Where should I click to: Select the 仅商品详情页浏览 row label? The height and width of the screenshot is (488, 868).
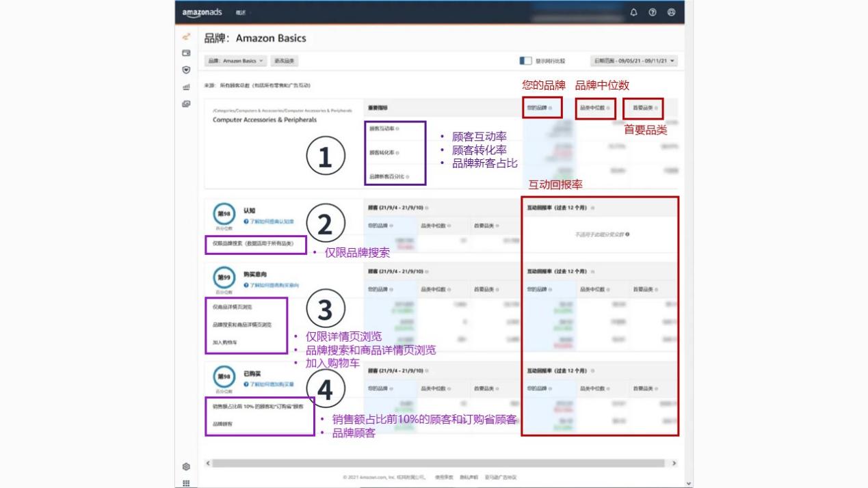233,307
